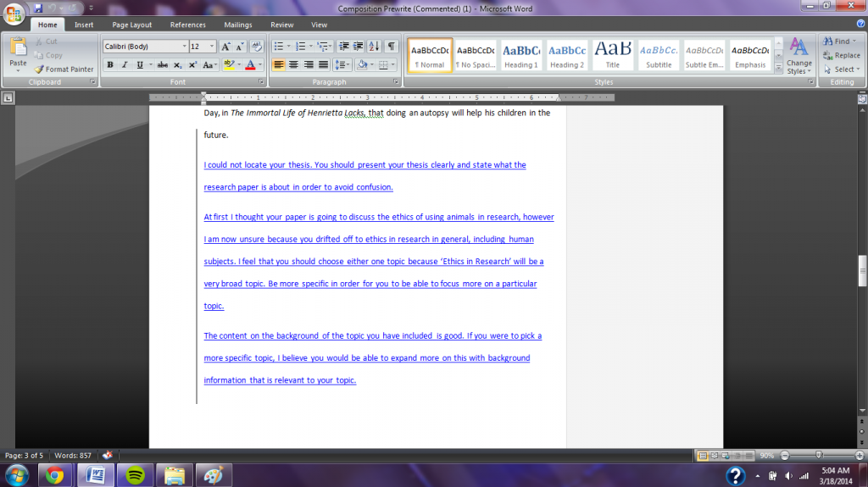
Task: Click the Grow Font icon
Action: (225, 47)
